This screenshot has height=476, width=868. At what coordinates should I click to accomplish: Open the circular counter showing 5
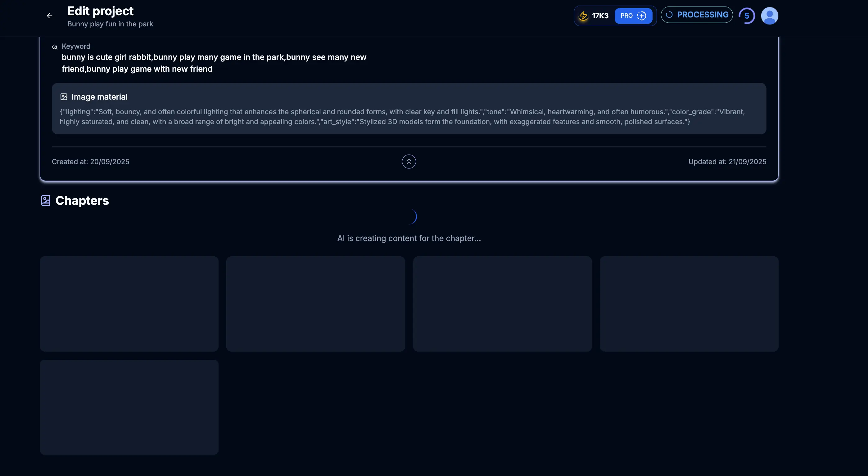[747, 16]
